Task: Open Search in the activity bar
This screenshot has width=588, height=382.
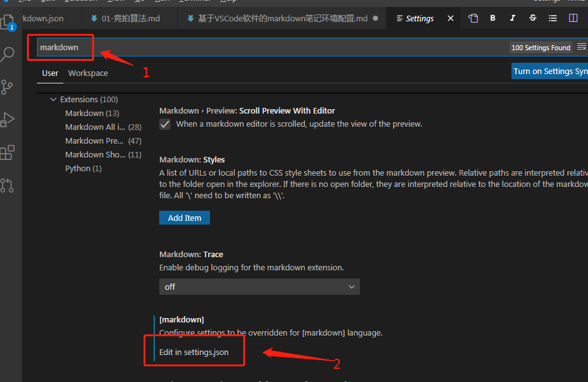Action: pos(8,55)
